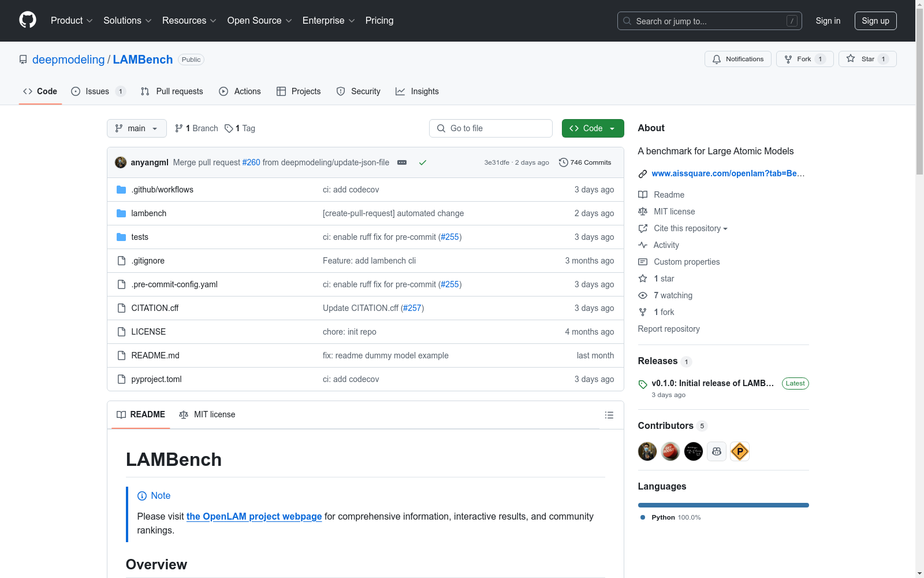Star the LAMBench repository

pyautogui.click(x=867, y=59)
